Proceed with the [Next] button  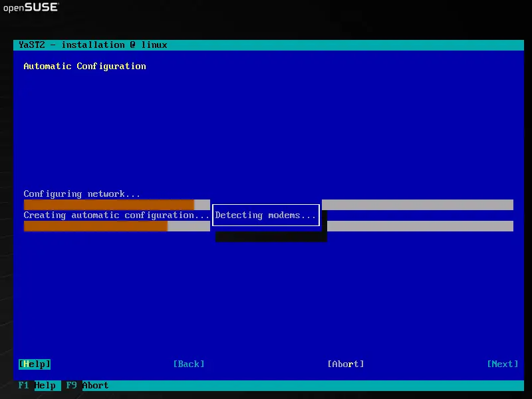503,364
